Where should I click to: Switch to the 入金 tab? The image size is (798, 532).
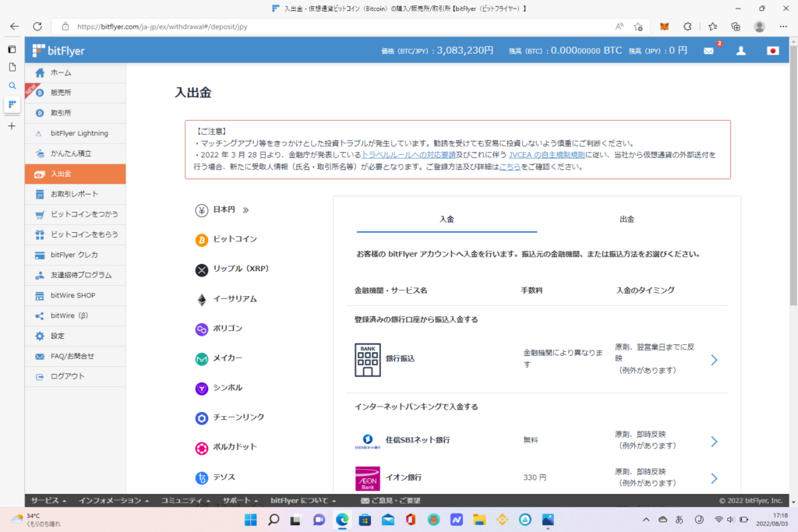pos(447,220)
